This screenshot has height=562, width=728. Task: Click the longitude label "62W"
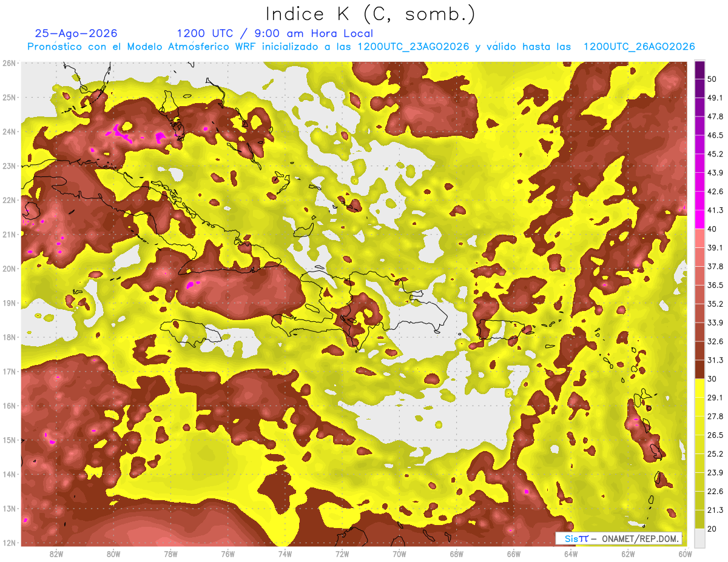[628, 554]
